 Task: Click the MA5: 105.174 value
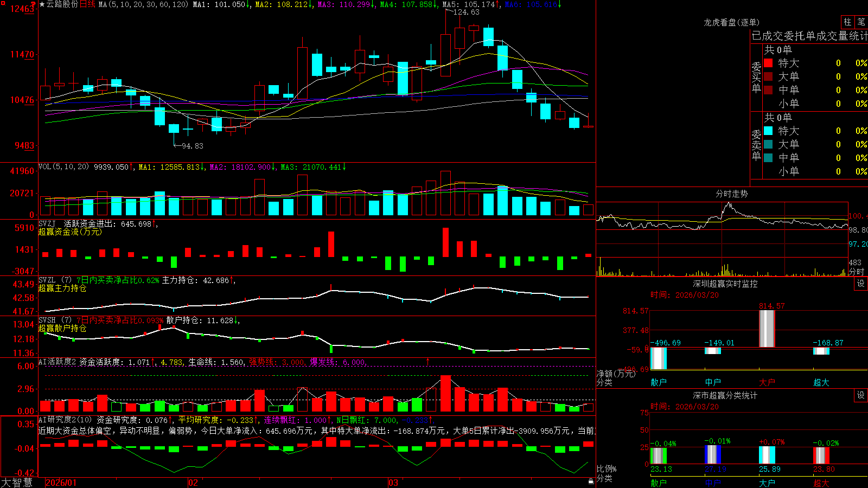(471, 4)
